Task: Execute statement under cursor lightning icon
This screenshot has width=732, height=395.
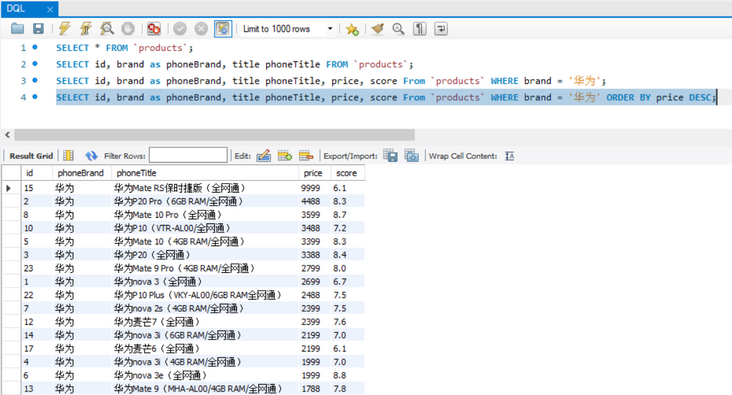Action: (x=86, y=28)
